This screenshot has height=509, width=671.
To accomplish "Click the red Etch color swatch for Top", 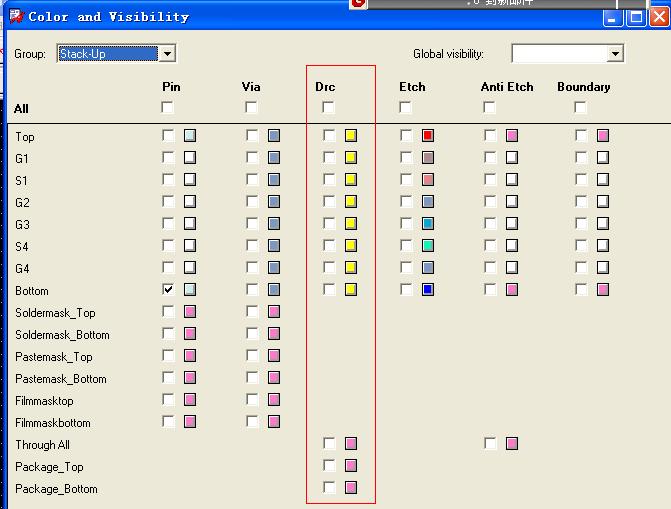I will pyautogui.click(x=428, y=135).
